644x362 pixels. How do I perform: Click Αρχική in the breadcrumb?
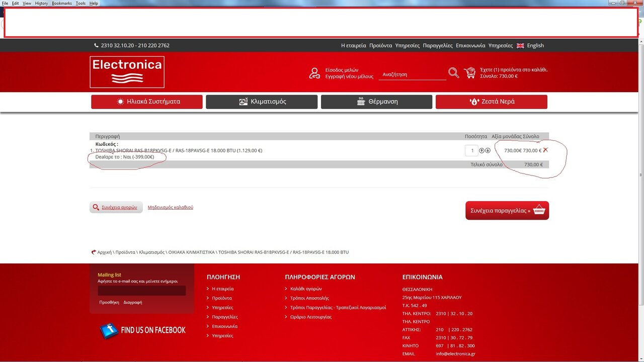click(104, 252)
